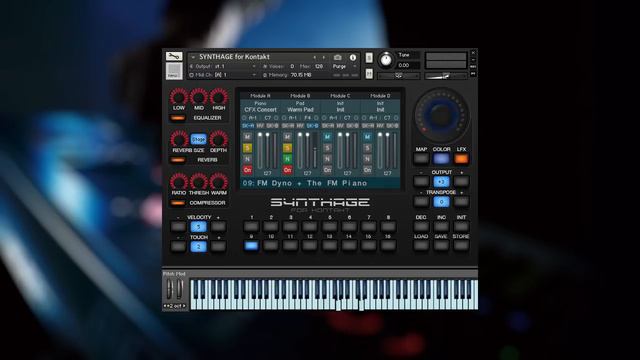Image resolution: width=640 pixels, height=360 pixels.
Task: Turn the MID equalizer knob
Action: coord(199,97)
